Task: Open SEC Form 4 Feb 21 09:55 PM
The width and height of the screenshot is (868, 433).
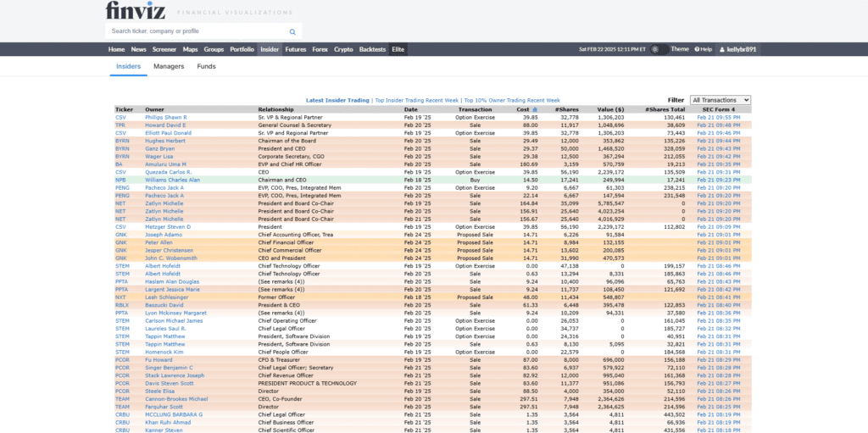Action: (719, 118)
